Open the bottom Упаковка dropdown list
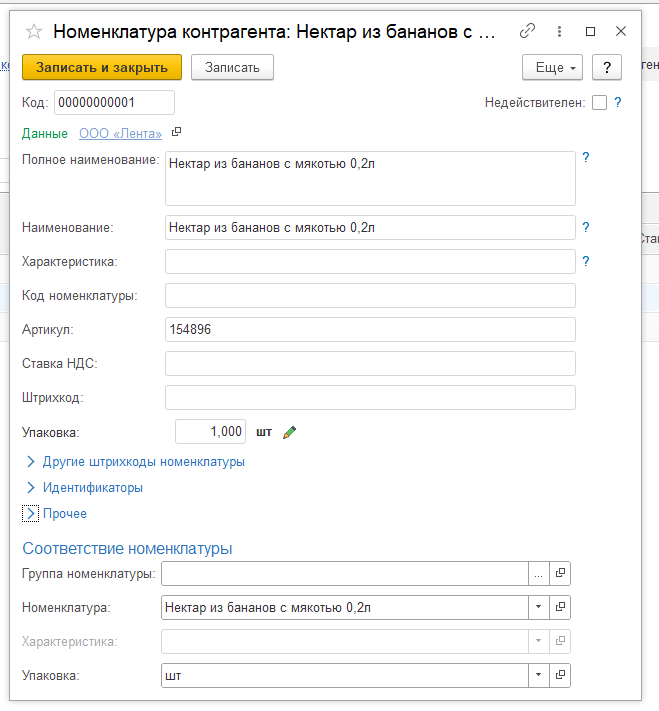 [538, 675]
